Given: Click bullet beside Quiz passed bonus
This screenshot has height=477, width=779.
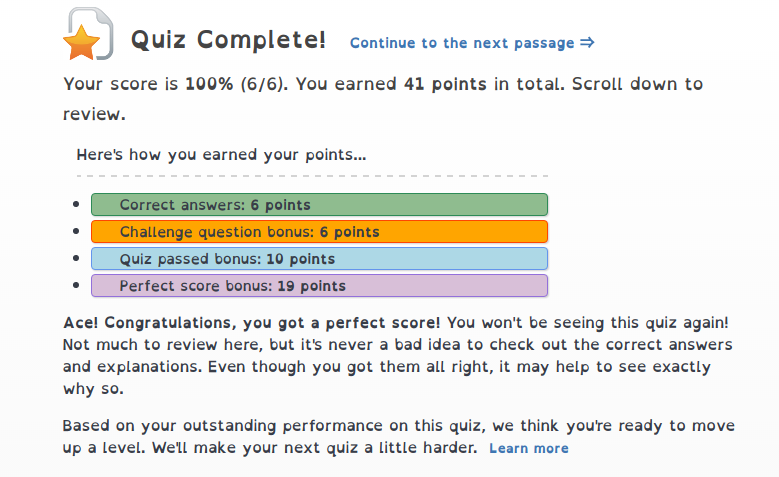Looking at the screenshot, I should click(x=77, y=259).
